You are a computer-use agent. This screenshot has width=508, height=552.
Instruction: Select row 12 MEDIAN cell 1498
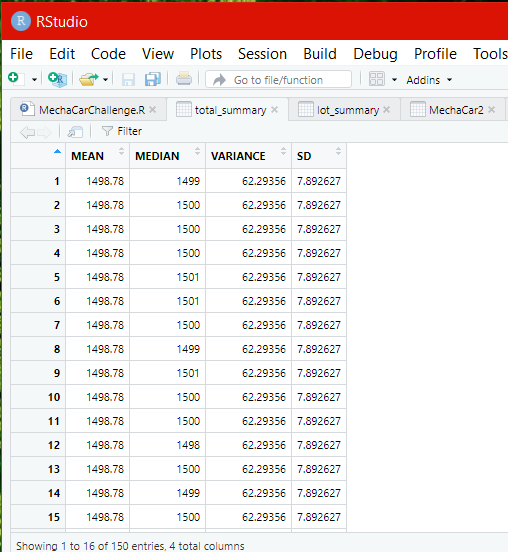click(x=168, y=445)
